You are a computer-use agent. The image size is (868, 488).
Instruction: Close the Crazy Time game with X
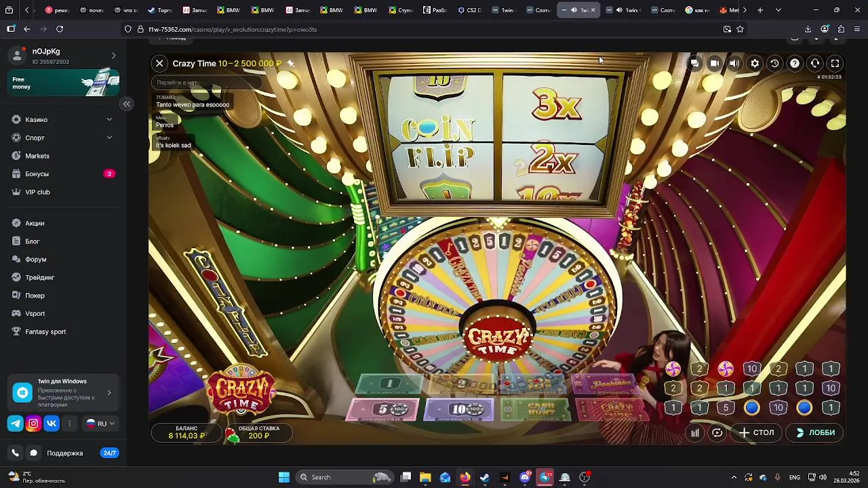(159, 63)
